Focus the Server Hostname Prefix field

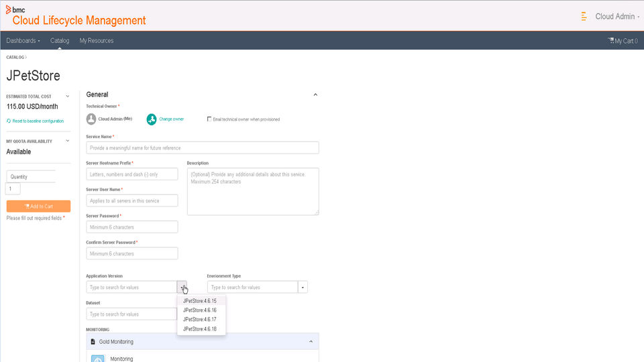[132, 174]
